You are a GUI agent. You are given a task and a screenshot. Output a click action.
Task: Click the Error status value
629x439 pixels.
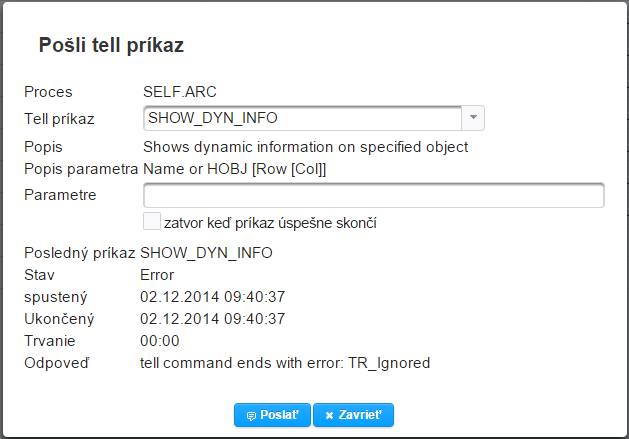(x=157, y=274)
